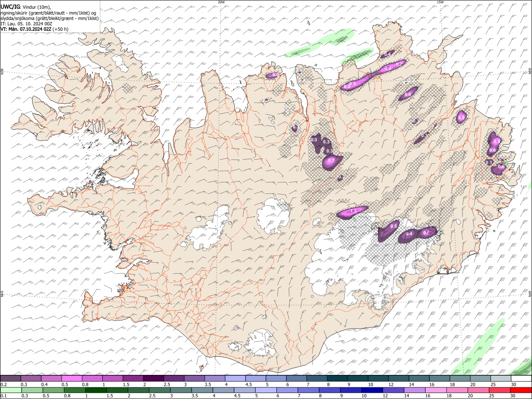Click the '3.5' label in bottom legend row
The width and height of the screenshot is (532, 399).
coord(195,396)
